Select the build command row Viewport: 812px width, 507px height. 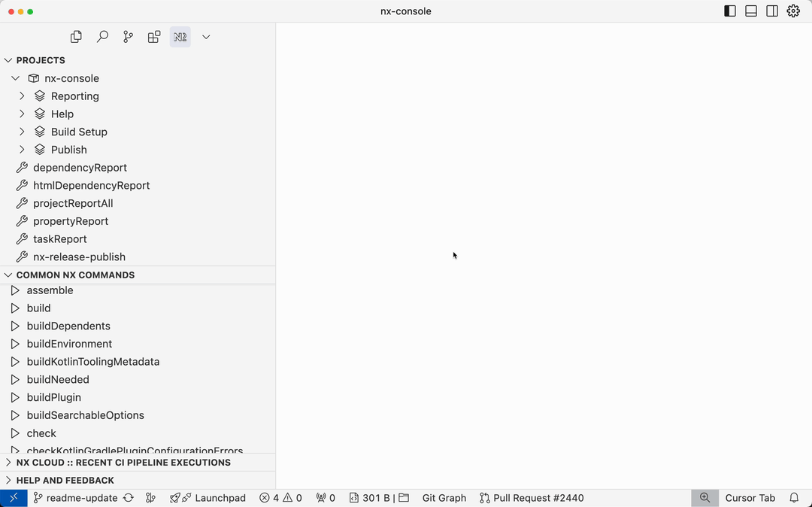tap(138, 308)
